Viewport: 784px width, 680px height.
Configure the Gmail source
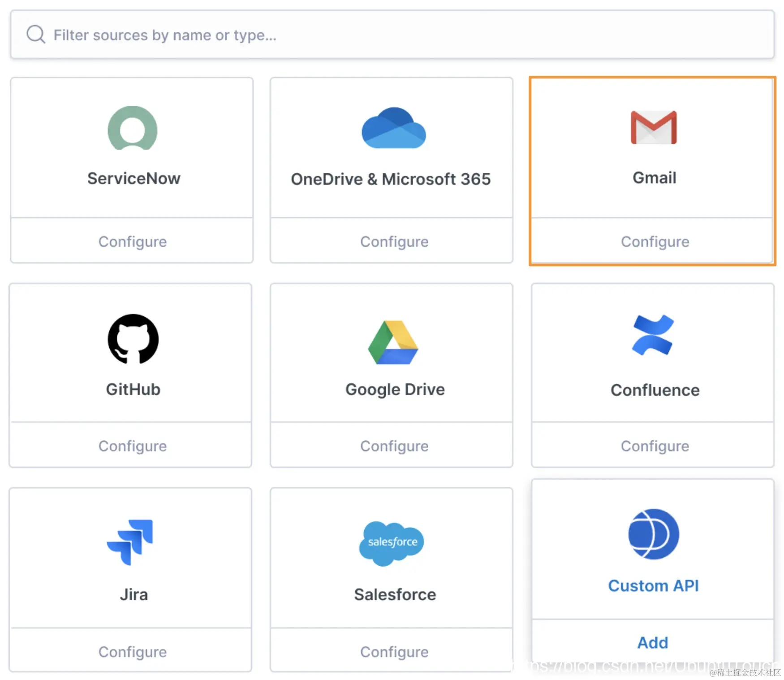[655, 241]
